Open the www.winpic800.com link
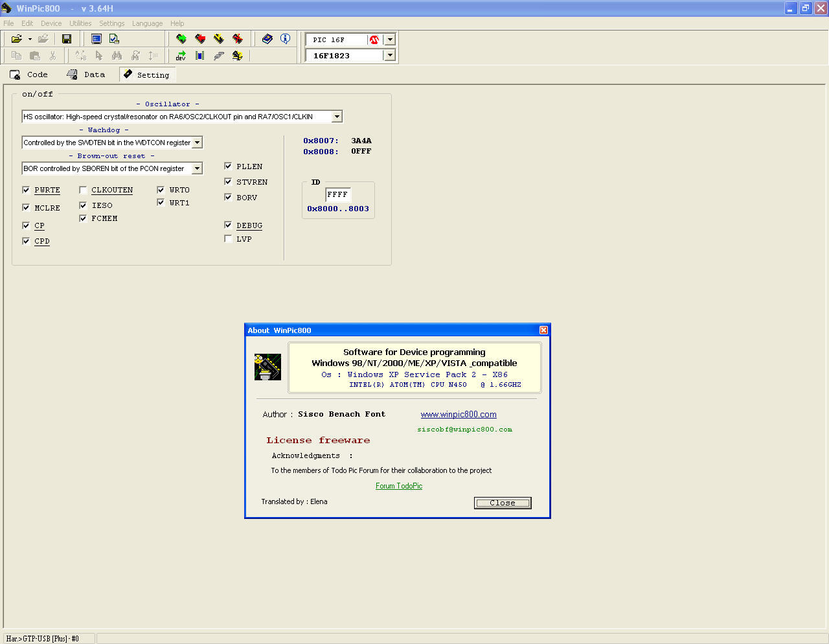Viewport: 829px width, 644px height. (459, 415)
